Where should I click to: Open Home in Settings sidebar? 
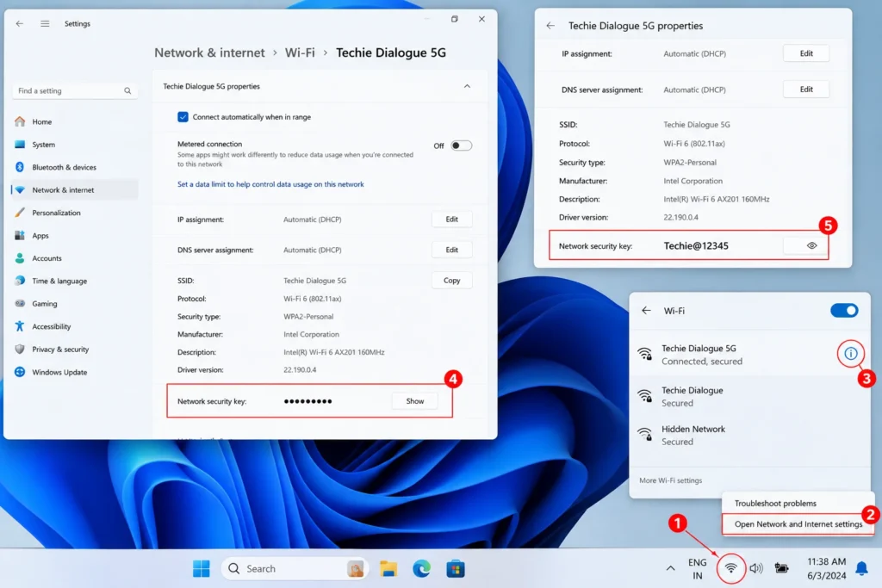(x=41, y=121)
